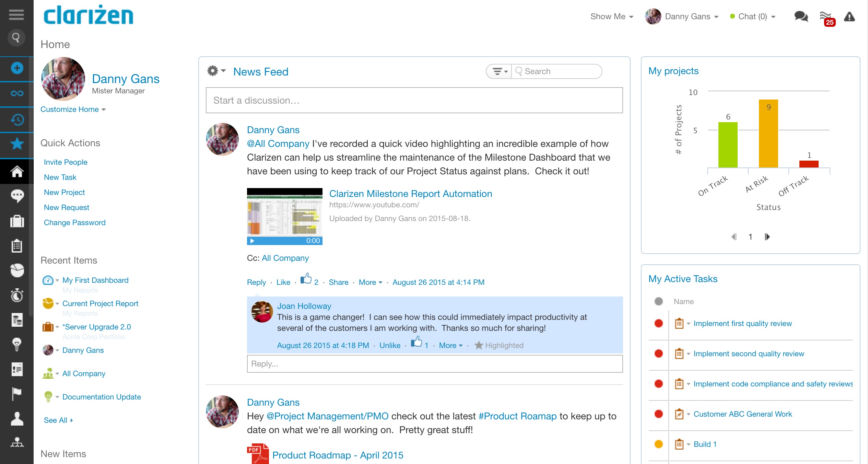The image size is (868, 464).
Task: Click the New Project quick action link
Action: pyautogui.click(x=64, y=192)
